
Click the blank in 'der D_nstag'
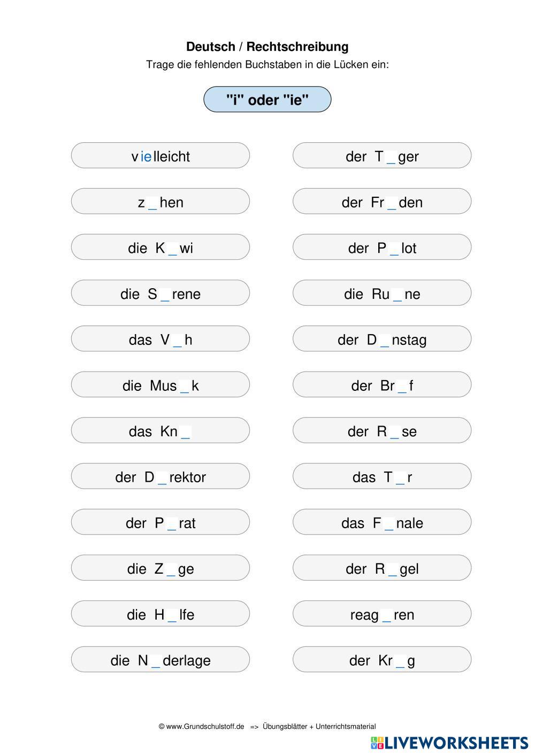pyautogui.click(x=385, y=340)
